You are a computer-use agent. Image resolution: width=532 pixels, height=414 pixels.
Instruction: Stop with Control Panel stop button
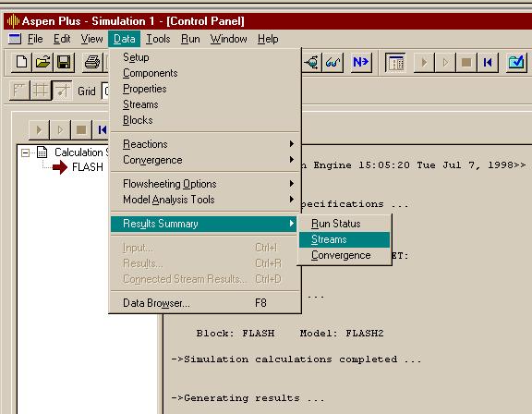[x=81, y=130]
